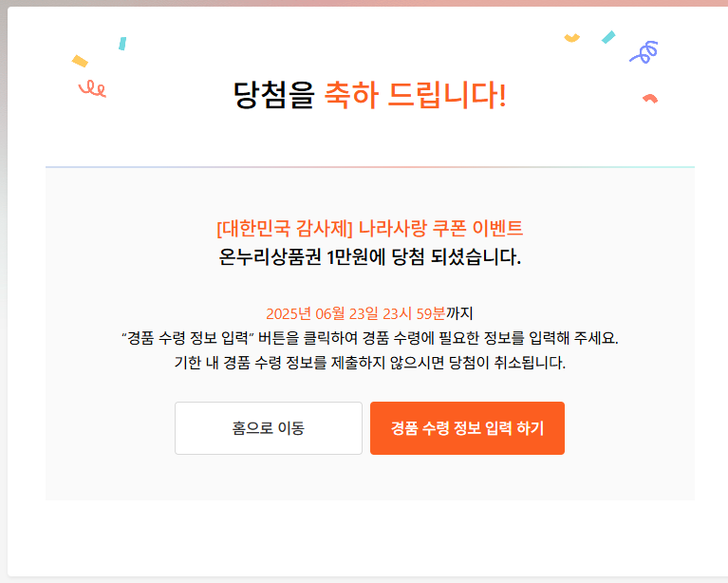Open 경품 수령 정보 입력 하기
This screenshot has height=583, width=728.
(467, 428)
